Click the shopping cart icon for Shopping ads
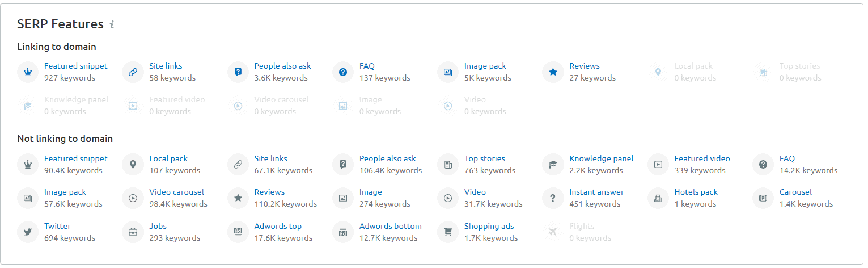Screen dimensions: 868x268 [447, 232]
